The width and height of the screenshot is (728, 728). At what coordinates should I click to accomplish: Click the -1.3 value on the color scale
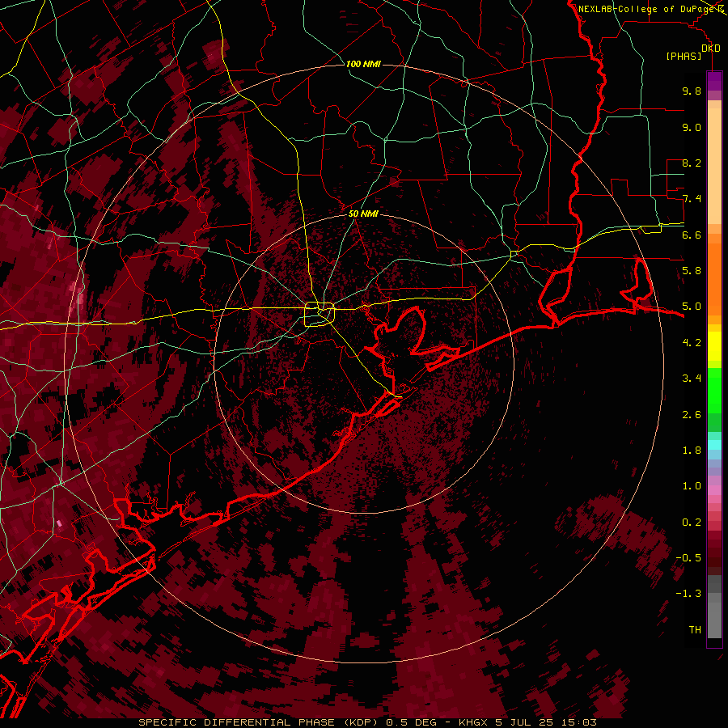pyautogui.click(x=688, y=594)
